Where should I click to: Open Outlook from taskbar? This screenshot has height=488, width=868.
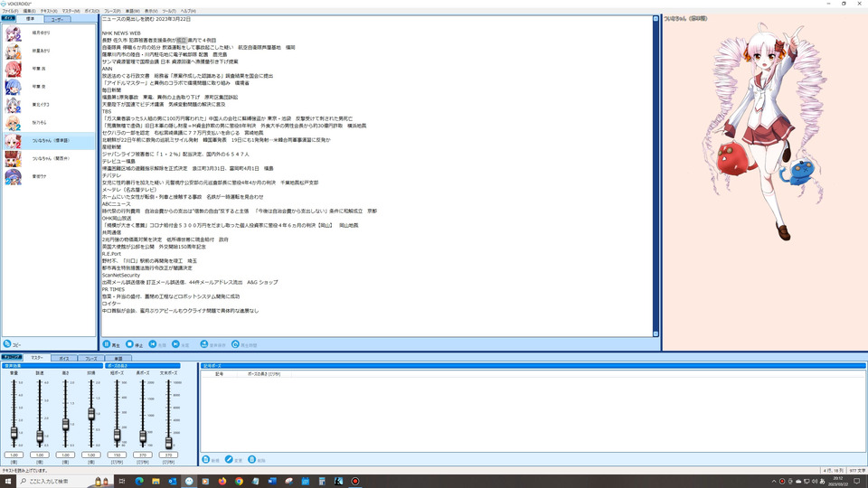tap(172, 482)
